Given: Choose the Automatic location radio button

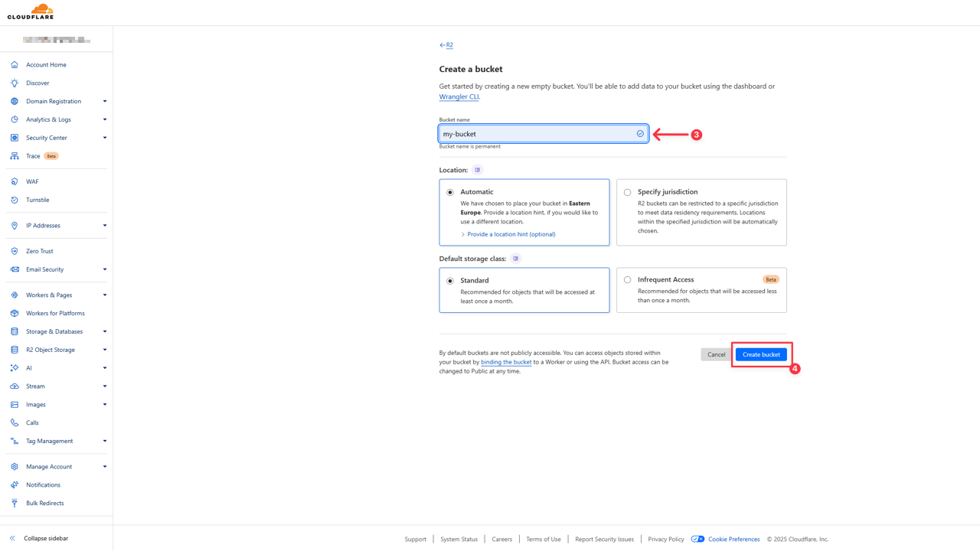Looking at the screenshot, I should 450,192.
